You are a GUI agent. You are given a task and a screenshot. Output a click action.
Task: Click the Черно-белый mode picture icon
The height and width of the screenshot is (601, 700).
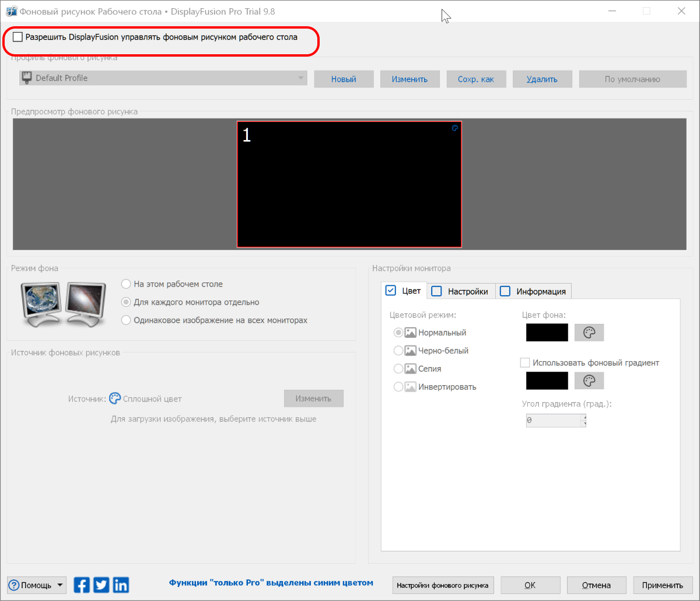pyautogui.click(x=411, y=351)
